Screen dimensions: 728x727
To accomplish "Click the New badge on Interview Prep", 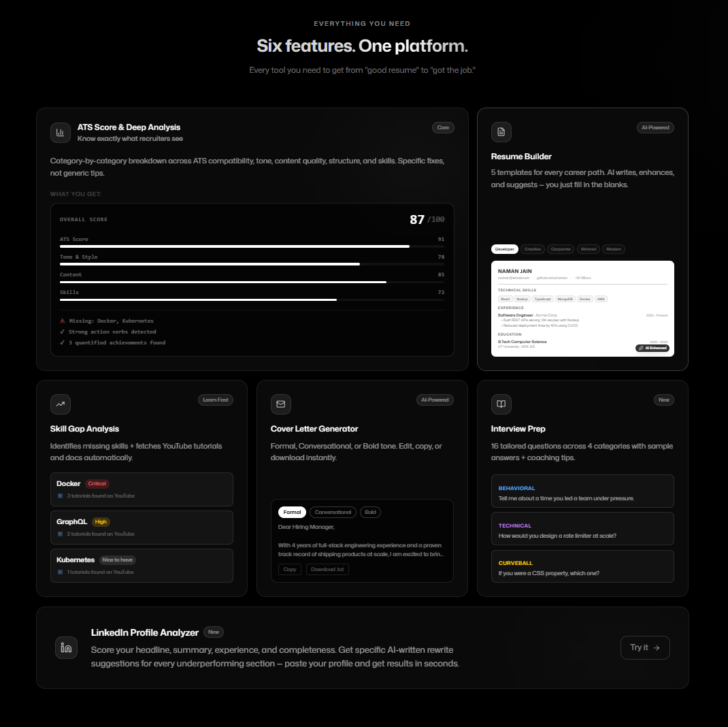I will (664, 400).
